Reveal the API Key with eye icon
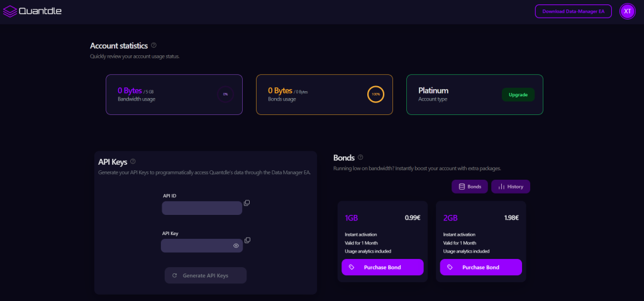This screenshot has height=301, width=644. [x=236, y=246]
